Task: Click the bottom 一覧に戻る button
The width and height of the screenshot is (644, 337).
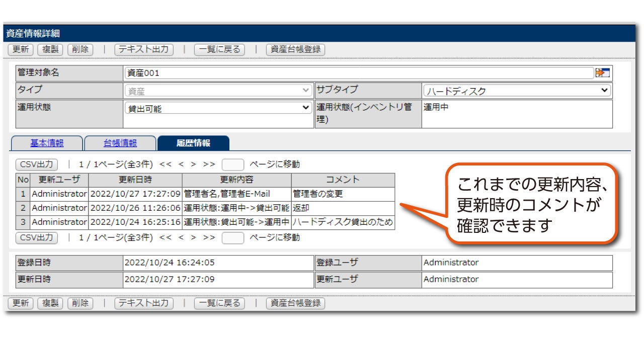Action: click(219, 303)
